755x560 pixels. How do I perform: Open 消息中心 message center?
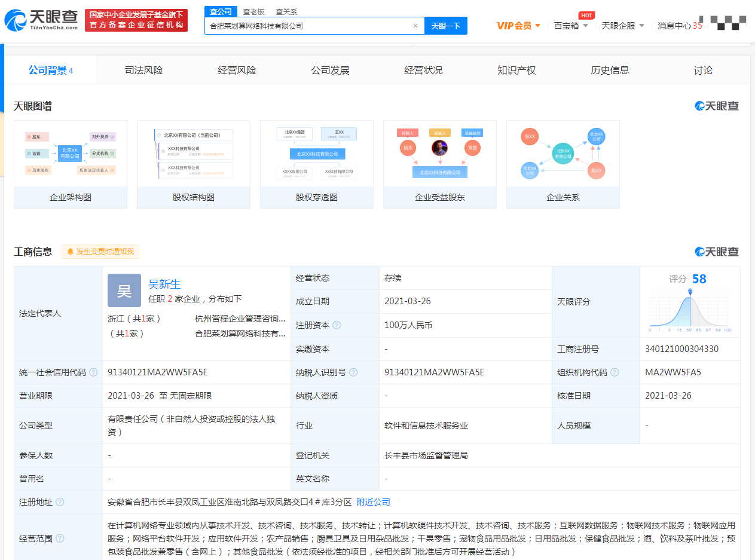click(x=680, y=26)
